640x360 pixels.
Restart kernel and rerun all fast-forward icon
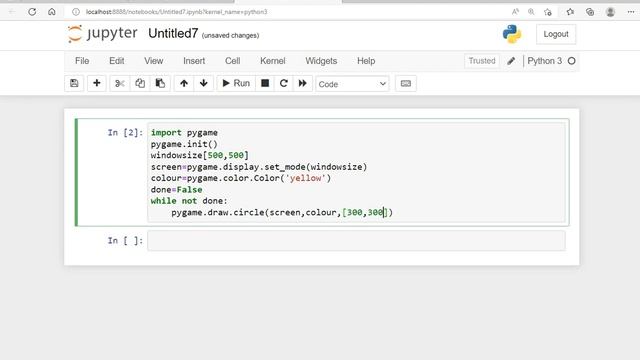pyautogui.click(x=302, y=83)
